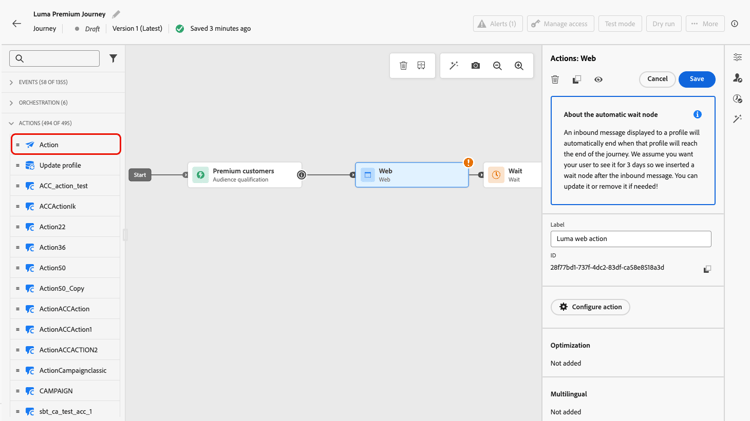Click Configure action button
Viewport: 750px width, 421px height.
tap(590, 307)
